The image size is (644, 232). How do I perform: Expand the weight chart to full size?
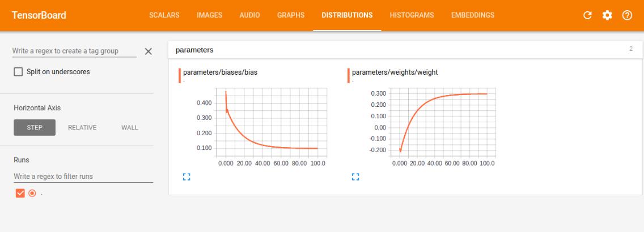point(355,177)
